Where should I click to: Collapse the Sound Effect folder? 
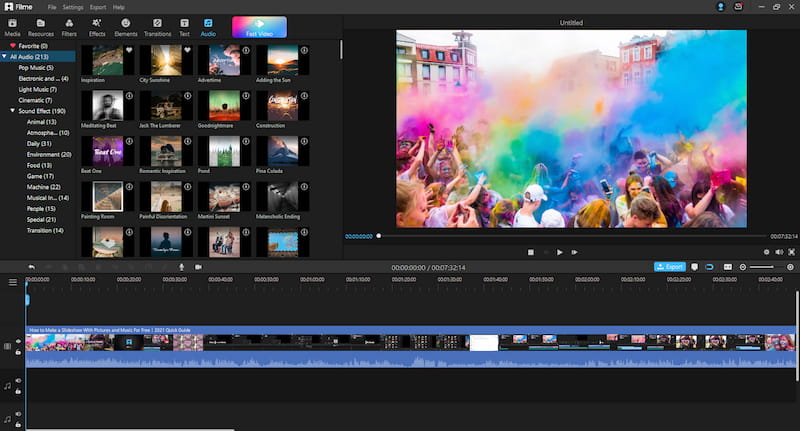tap(11, 111)
